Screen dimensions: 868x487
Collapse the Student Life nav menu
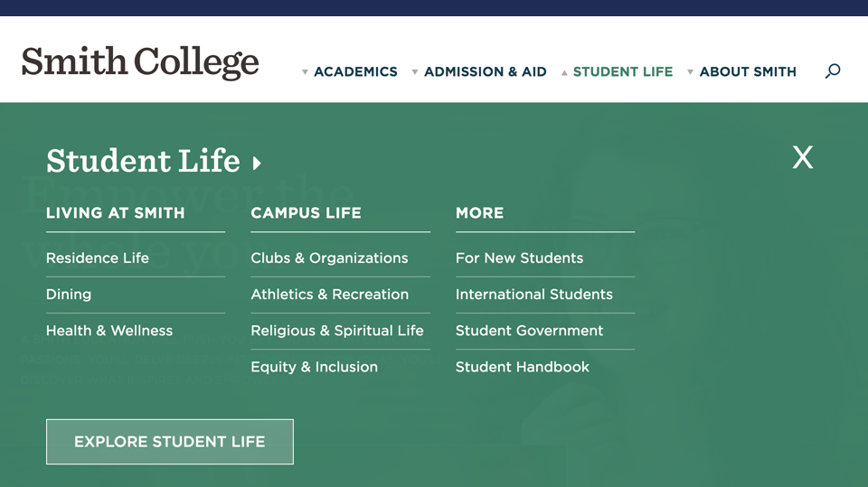pyautogui.click(x=617, y=71)
